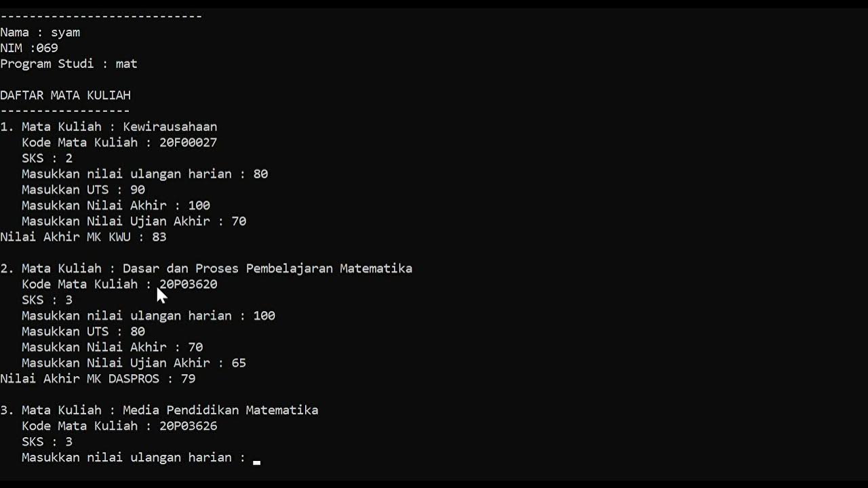Image resolution: width=868 pixels, height=488 pixels.
Task: Click the 'Masukkan Nilai Akhir : 100' line
Action: tap(115, 205)
